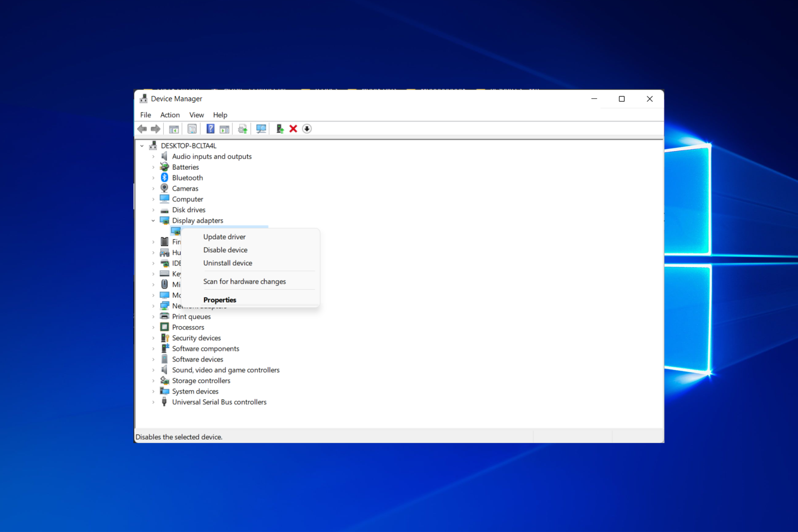Toggle the Show/Hide Console Tree toolbar icon
The image size is (798, 532).
[x=174, y=129]
